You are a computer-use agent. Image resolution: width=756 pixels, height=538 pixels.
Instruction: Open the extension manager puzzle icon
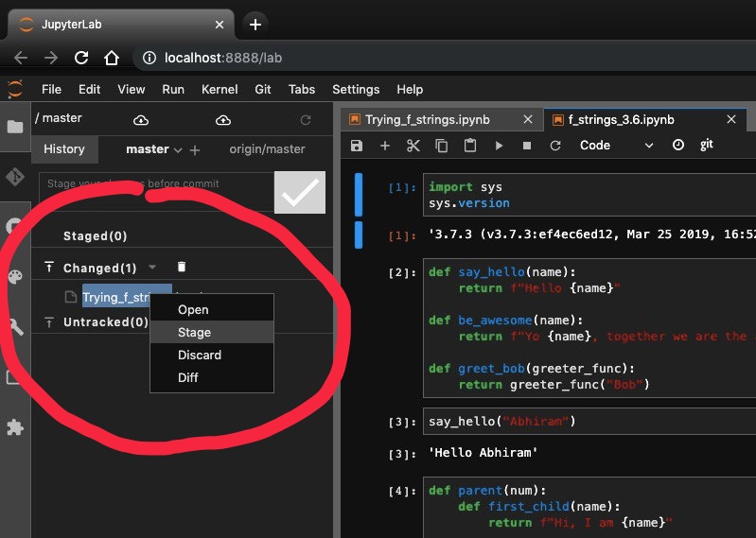click(x=15, y=427)
